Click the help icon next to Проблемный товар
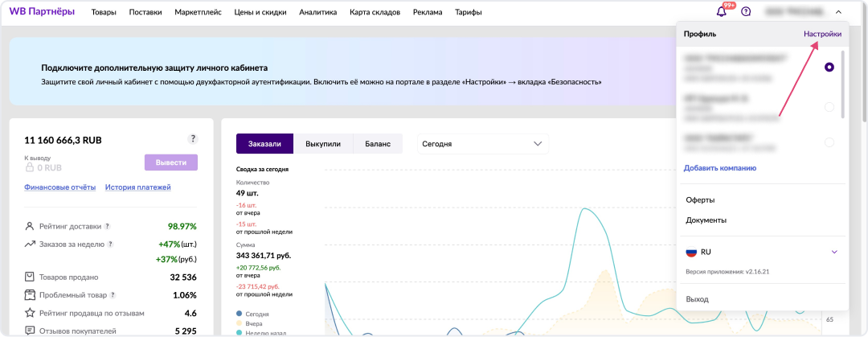The width and height of the screenshot is (868, 337). tap(113, 294)
